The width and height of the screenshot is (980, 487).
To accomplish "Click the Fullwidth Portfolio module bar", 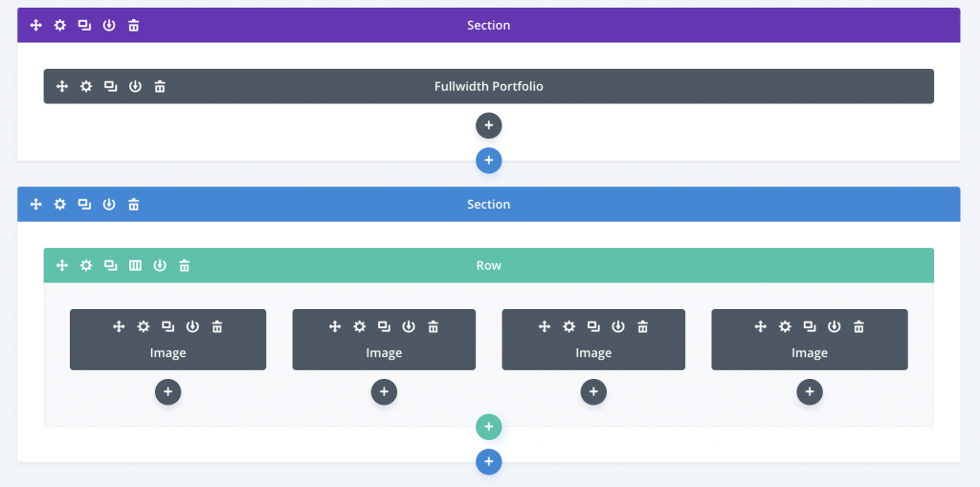I will pyautogui.click(x=489, y=86).
